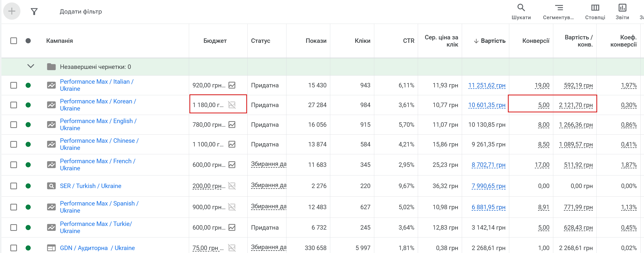Tick checkbox for SER Turkish Ukraine campaign

point(14,186)
